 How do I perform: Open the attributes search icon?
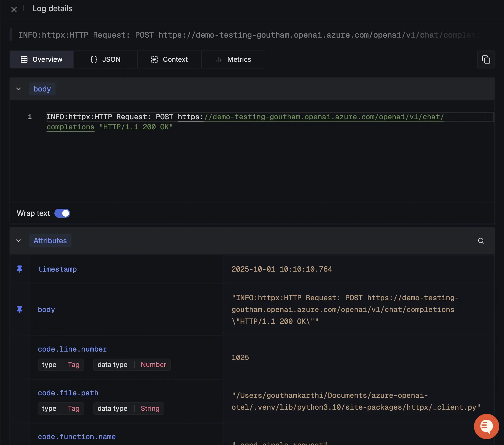pyautogui.click(x=481, y=241)
